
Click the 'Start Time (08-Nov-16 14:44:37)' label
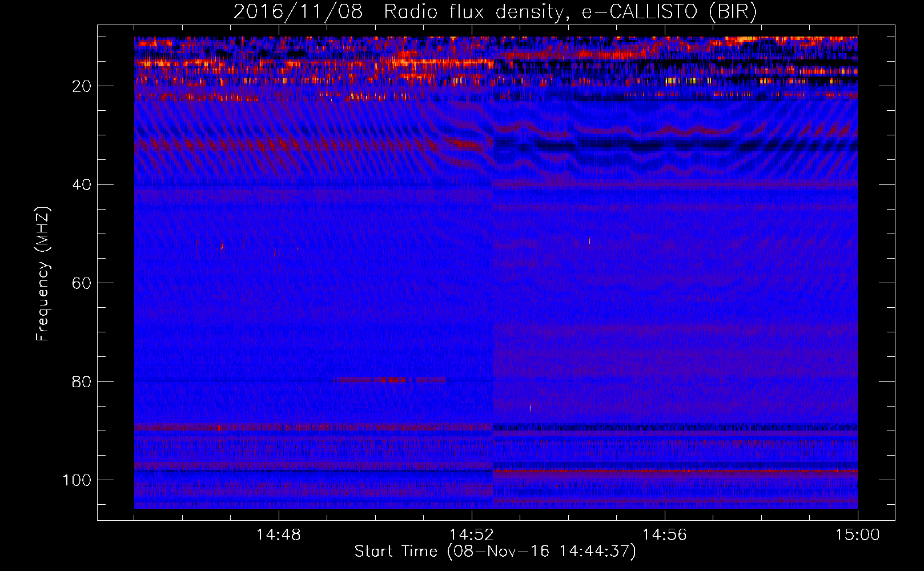tap(495, 552)
